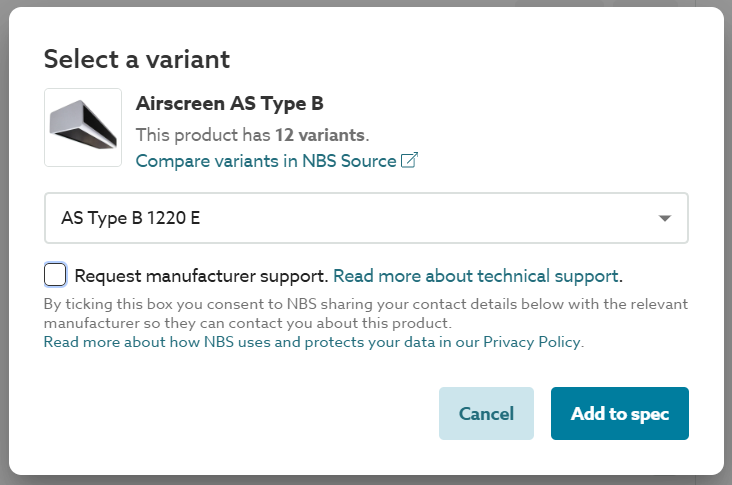
Task: Click the Select a variant heading
Action: click(137, 59)
